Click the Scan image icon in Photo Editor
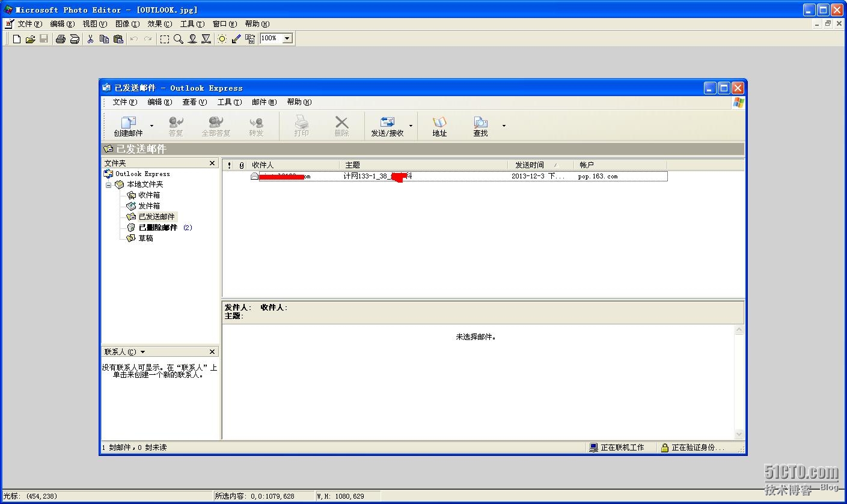 75,38
